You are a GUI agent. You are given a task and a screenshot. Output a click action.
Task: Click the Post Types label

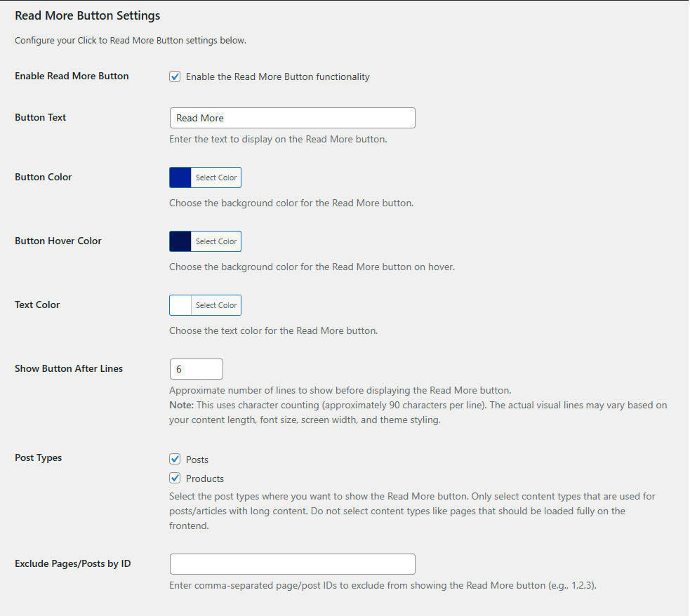pyautogui.click(x=38, y=457)
